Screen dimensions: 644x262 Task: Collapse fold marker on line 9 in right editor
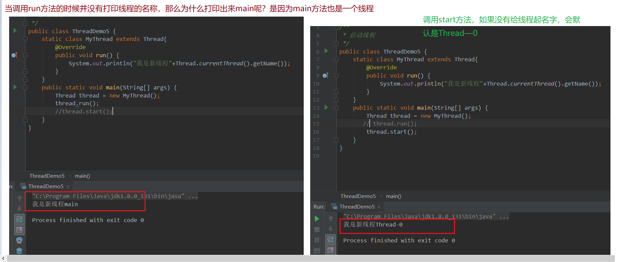tap(337, 75)
